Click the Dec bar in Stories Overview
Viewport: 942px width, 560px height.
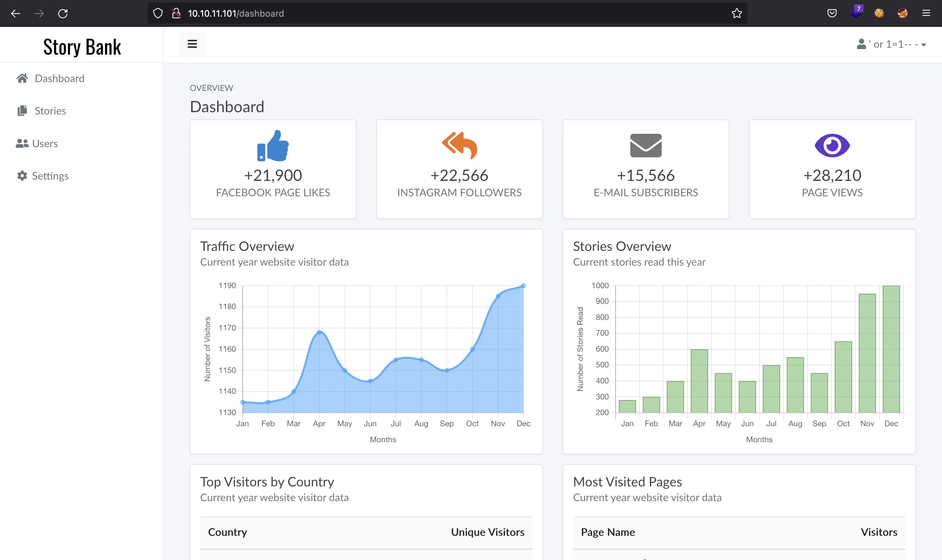point(891,349)
